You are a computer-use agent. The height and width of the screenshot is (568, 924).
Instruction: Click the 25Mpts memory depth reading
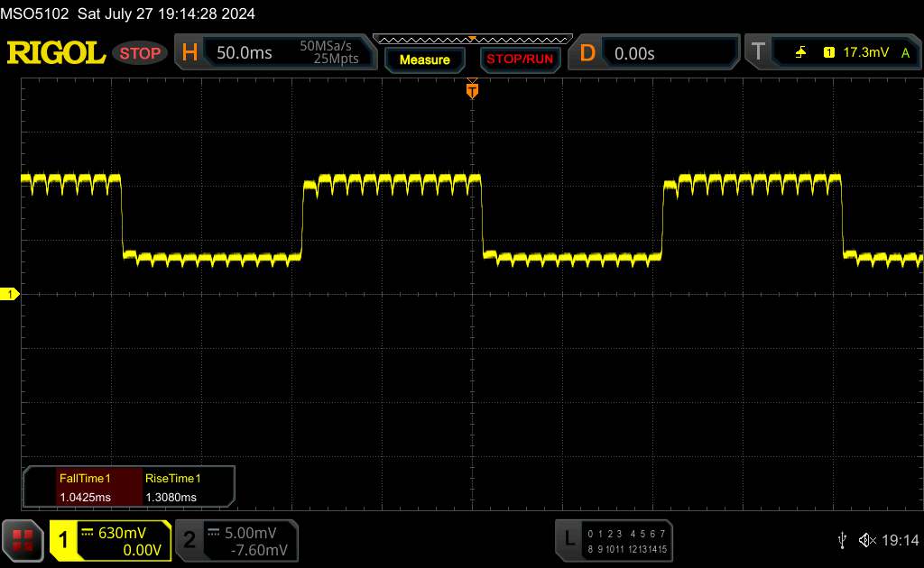[x=336, y=59]
